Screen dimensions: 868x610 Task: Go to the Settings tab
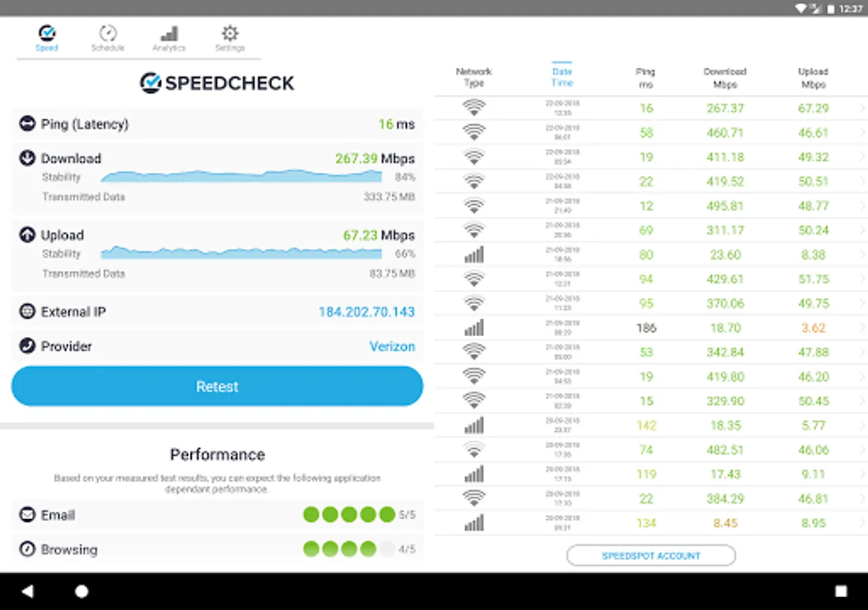click(x=230, y=38)
